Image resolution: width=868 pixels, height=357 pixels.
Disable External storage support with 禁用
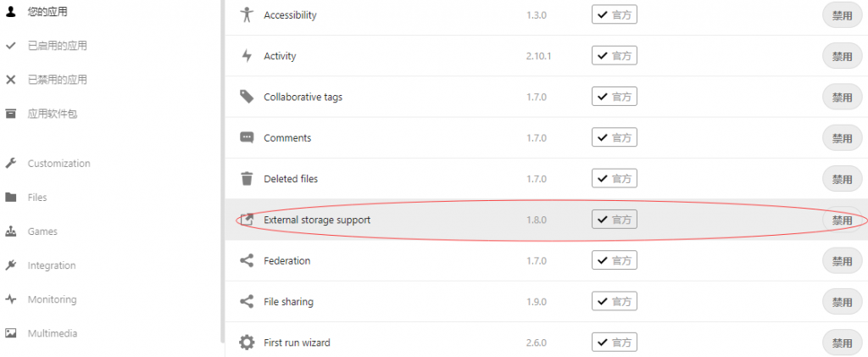[x=842, y=220]
